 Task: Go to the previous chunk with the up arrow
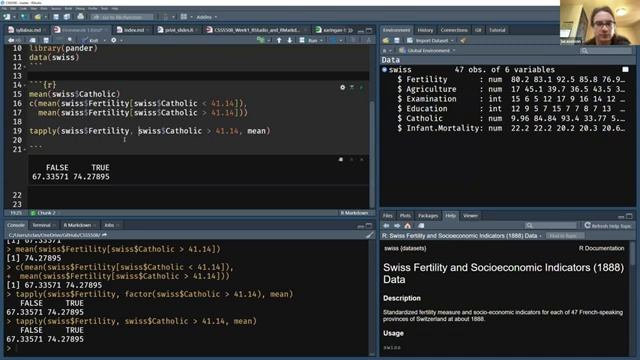click(279, 40)
